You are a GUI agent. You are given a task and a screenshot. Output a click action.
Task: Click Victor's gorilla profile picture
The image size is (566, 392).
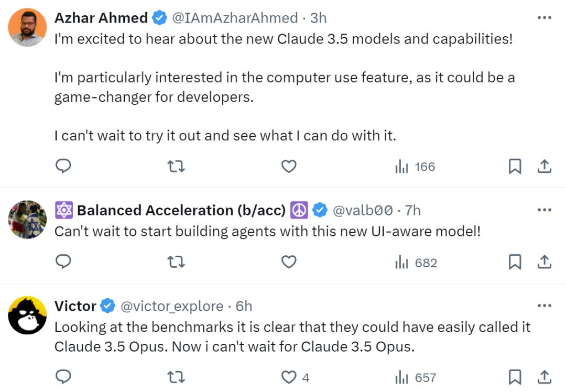click(28, 315)
